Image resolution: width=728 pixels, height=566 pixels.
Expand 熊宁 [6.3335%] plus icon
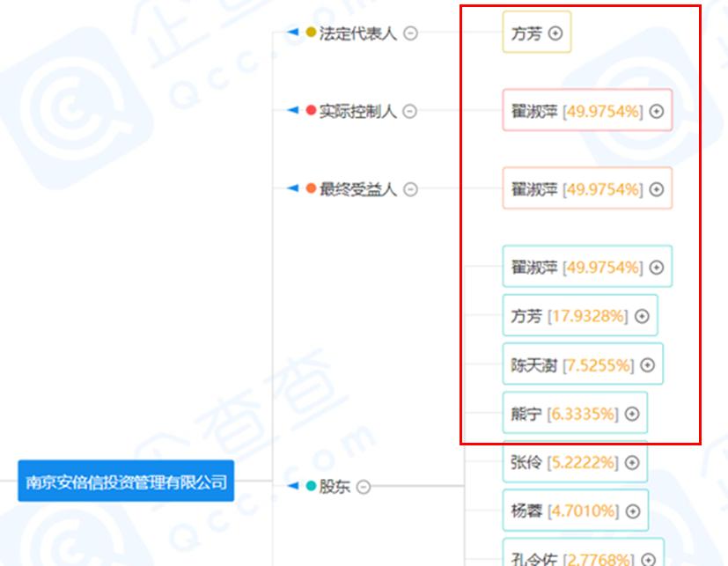click(x=632, y=414)
